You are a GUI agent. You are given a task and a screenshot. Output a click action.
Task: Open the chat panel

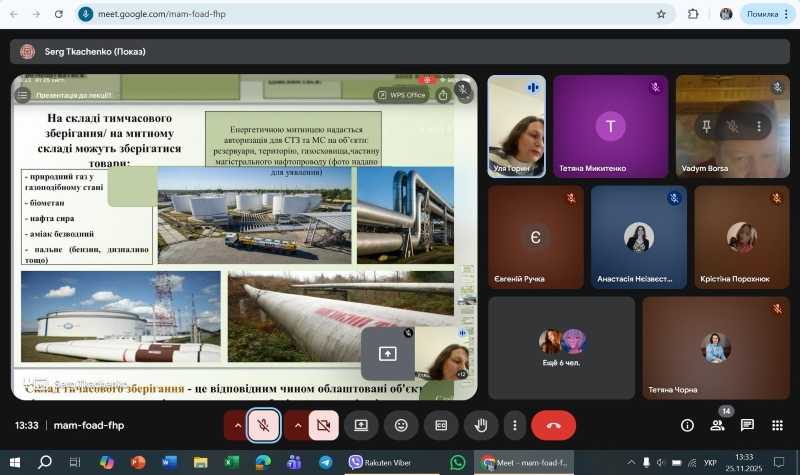coord(747,425)
